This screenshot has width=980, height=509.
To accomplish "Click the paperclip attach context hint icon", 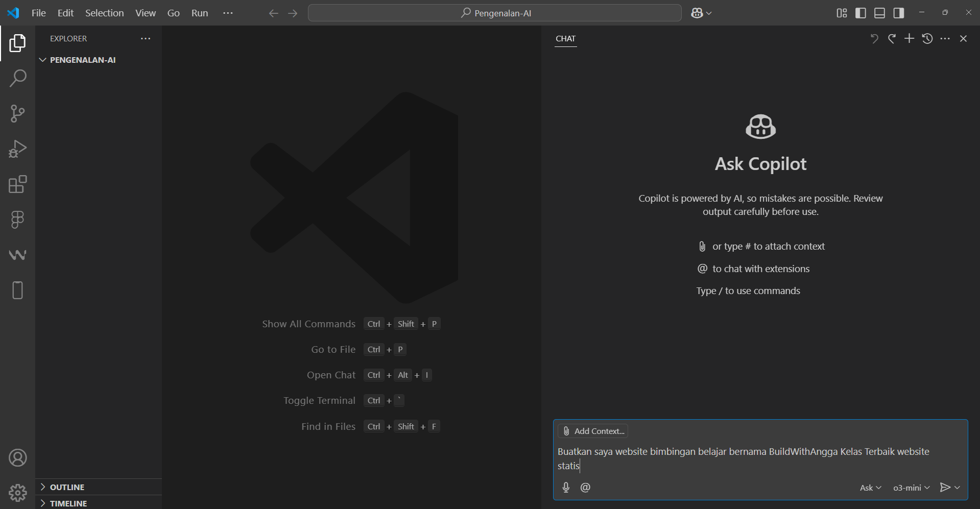I will coord(702,247).
